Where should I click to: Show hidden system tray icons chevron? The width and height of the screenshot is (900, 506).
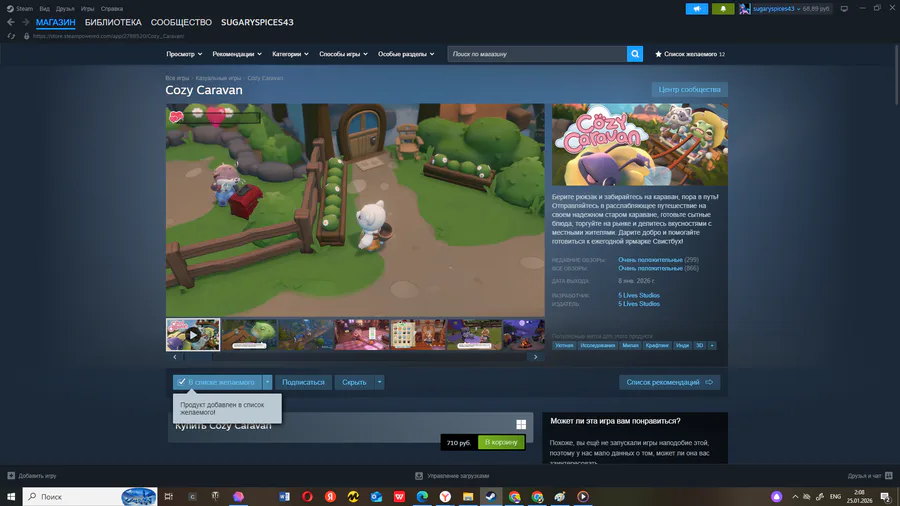795,496
